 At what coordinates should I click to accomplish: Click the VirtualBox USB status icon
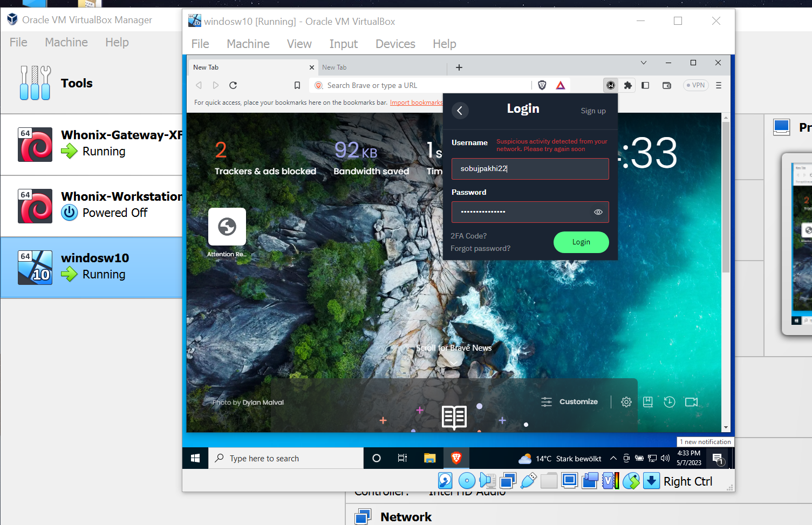[x=528, y=480]
